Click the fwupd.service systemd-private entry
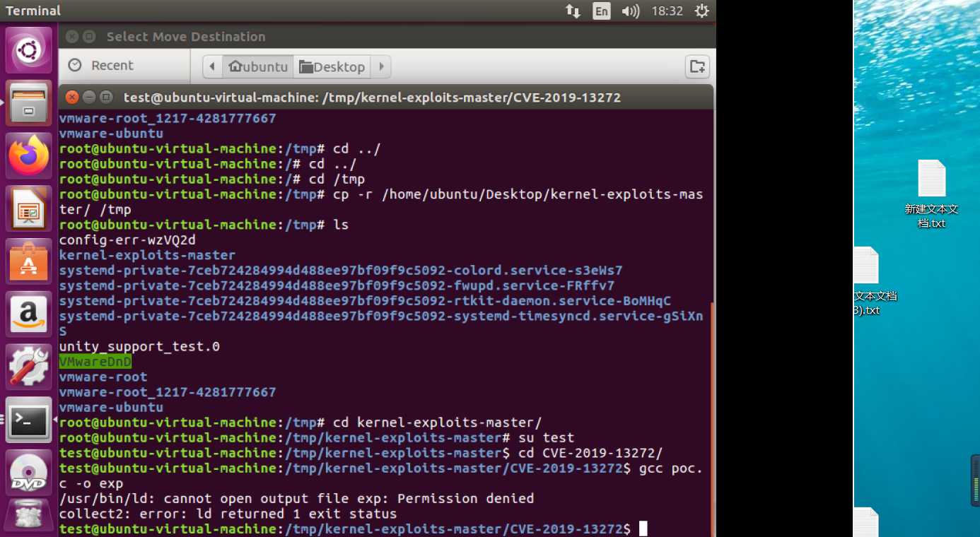980x537 pixels. point(337,285)
